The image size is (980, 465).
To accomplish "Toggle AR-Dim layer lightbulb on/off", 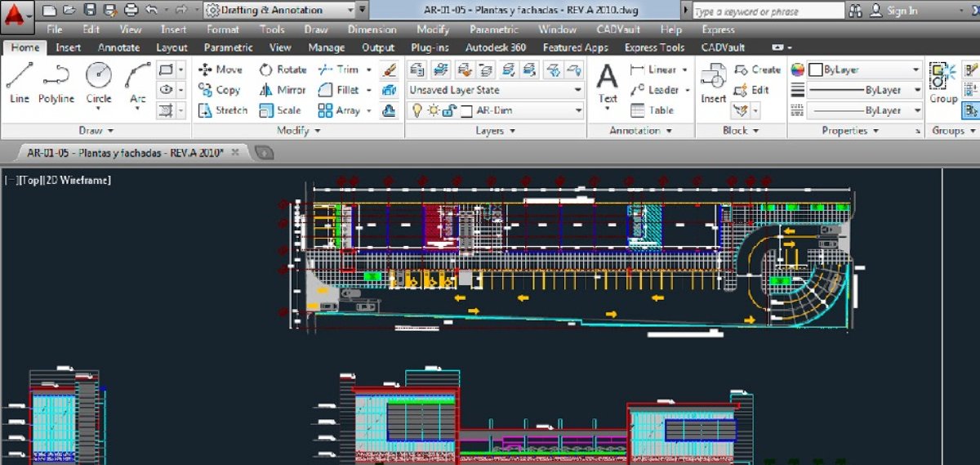I will [416, 110].
